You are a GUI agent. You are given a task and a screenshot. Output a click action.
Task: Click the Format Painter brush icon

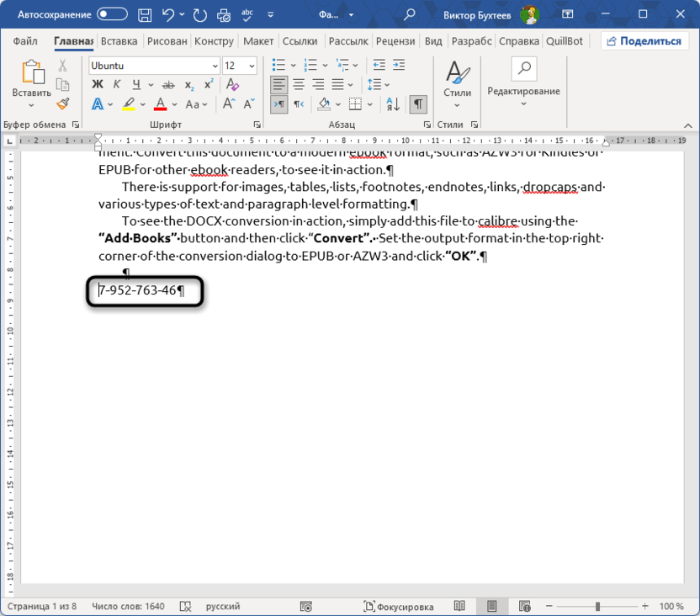(62, 104)
